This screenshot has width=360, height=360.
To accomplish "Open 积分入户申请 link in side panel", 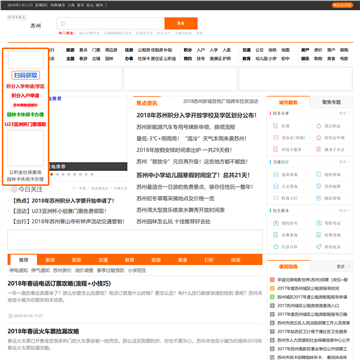I will click(26, 96).
